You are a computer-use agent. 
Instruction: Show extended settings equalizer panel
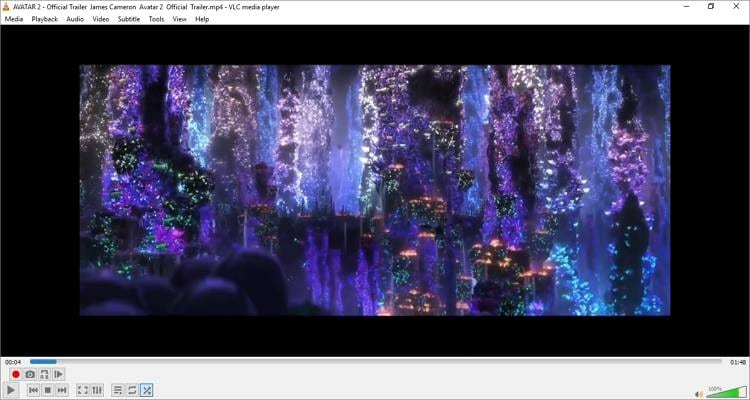click(x=97, y=390)
